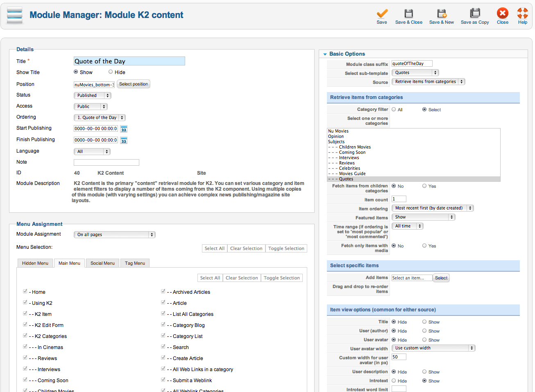The width and height of the screenshot is (535, 392).
Task: Open the Time range All time dropdown
Action: pyautogui.click(x=408, y=226)
